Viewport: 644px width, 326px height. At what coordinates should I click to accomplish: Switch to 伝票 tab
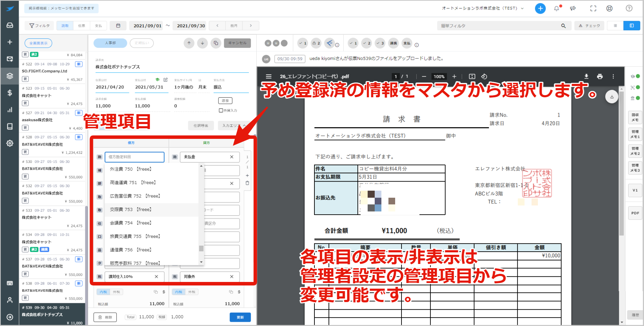pyautogui.click(x=81, y=26)
